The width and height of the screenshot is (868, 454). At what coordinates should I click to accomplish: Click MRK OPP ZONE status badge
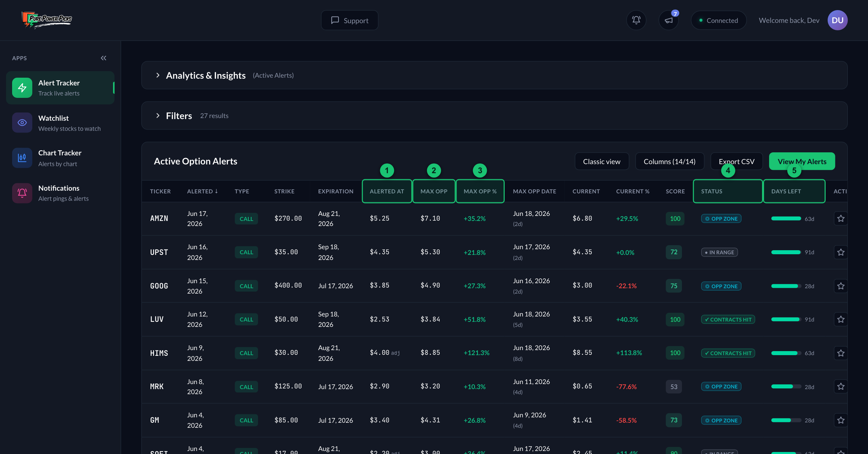pos(721,386)
